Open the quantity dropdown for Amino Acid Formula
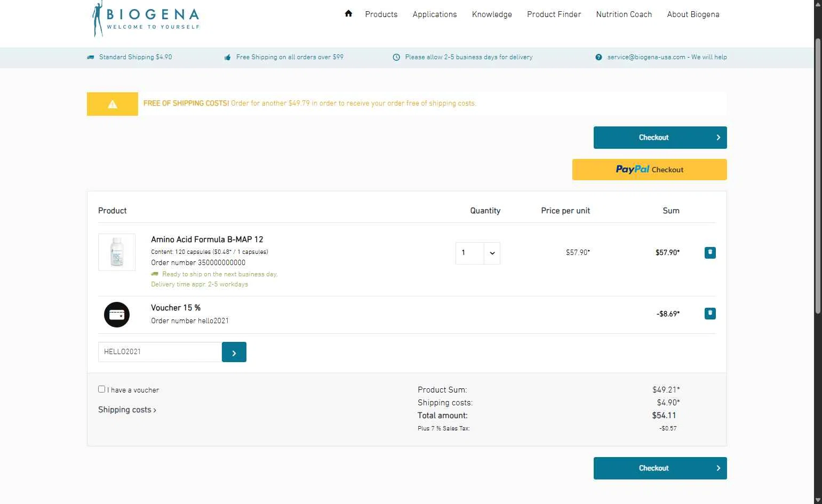Screen dimensions: 822x504 tap(478, 253)
